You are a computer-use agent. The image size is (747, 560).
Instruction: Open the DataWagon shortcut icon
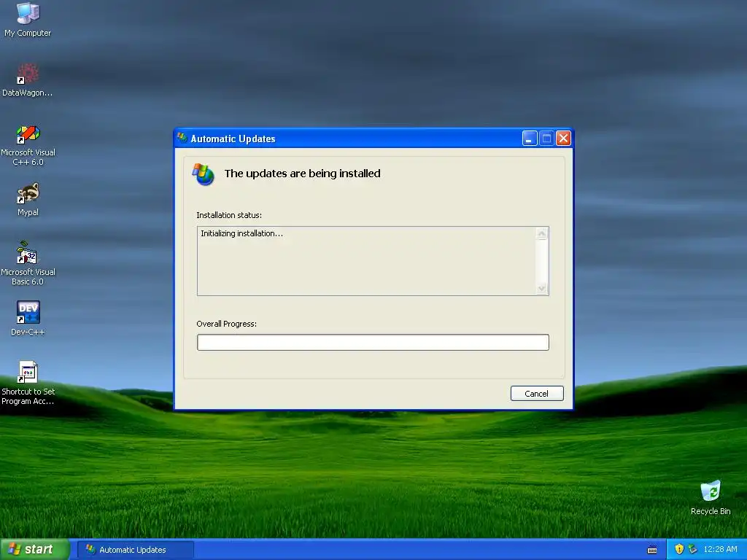[x=28, y=74]
